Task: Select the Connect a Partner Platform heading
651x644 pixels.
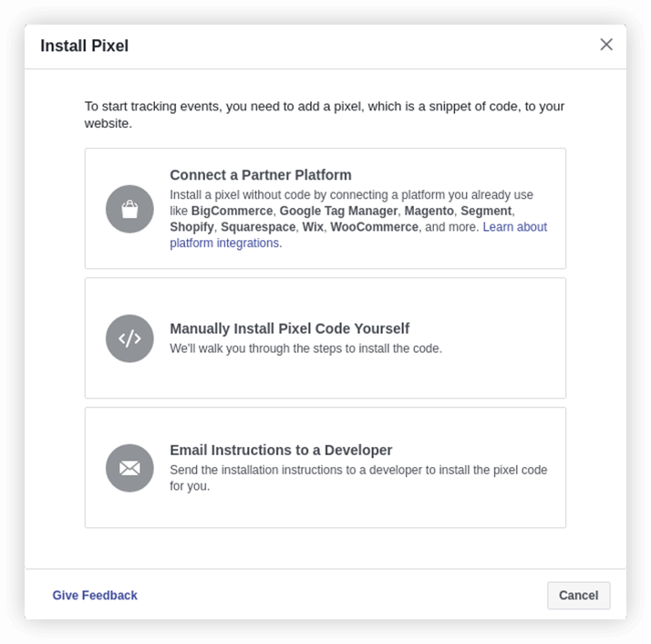Action: pyautogui.click(x=261, y=175)
